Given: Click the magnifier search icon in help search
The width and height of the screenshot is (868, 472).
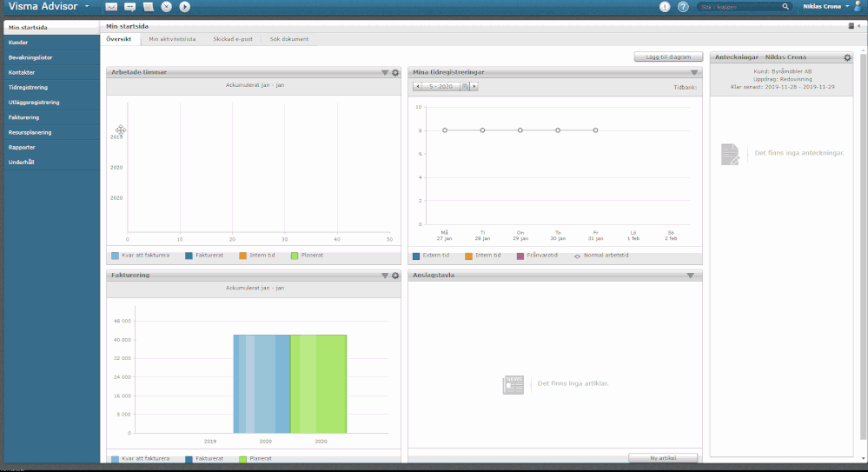Looking at the screenshot, I should (x=785, y=7).
